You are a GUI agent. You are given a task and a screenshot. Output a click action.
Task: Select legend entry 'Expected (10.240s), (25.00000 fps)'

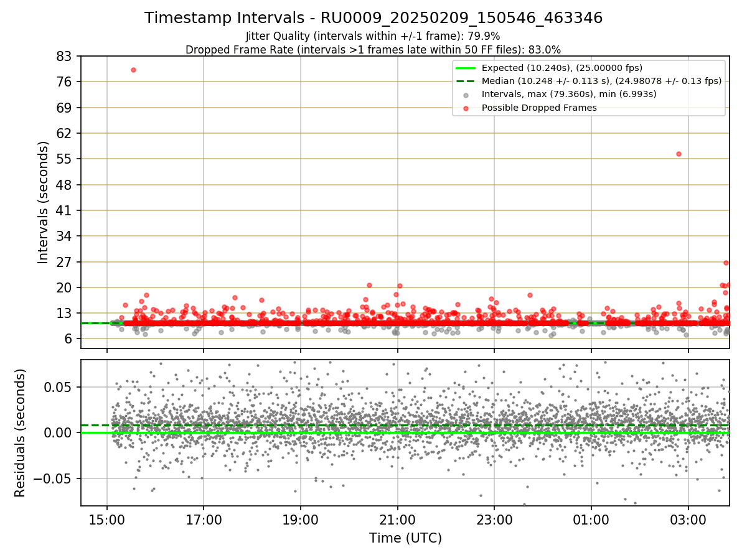(562, 68)
